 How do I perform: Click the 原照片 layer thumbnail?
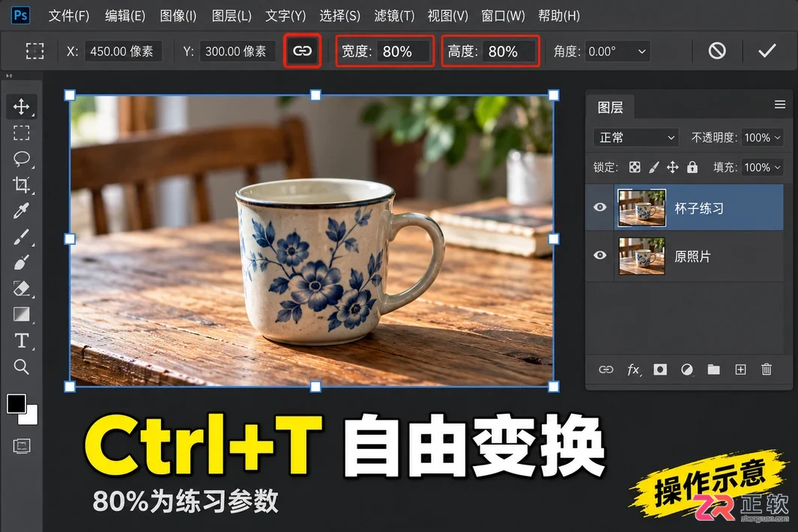[x=641, y=256]
